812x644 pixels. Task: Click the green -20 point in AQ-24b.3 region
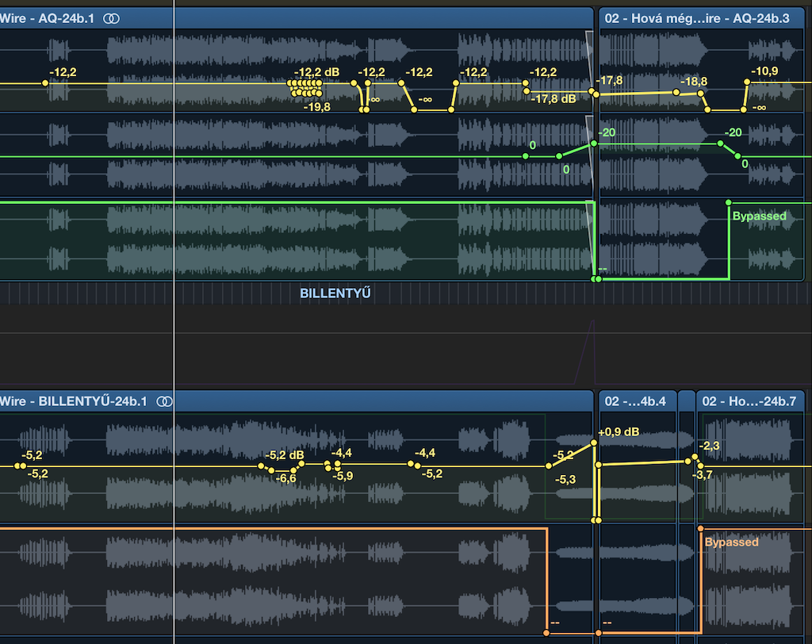720,144
